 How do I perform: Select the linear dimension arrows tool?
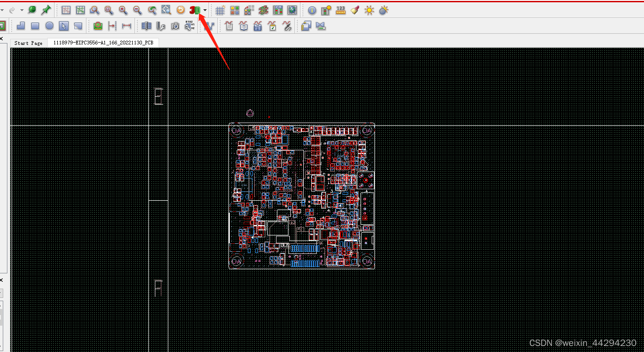coord(126,26)
